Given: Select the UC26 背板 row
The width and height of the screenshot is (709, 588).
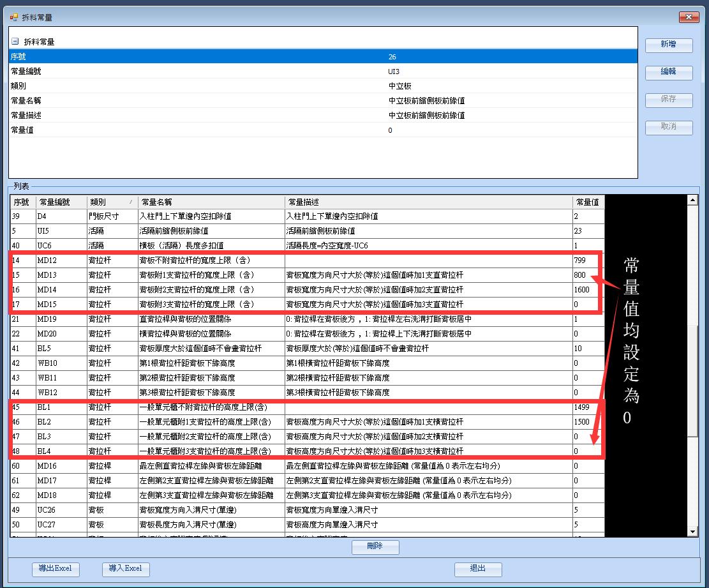Looking at the screenshot, I should point(191,510).
